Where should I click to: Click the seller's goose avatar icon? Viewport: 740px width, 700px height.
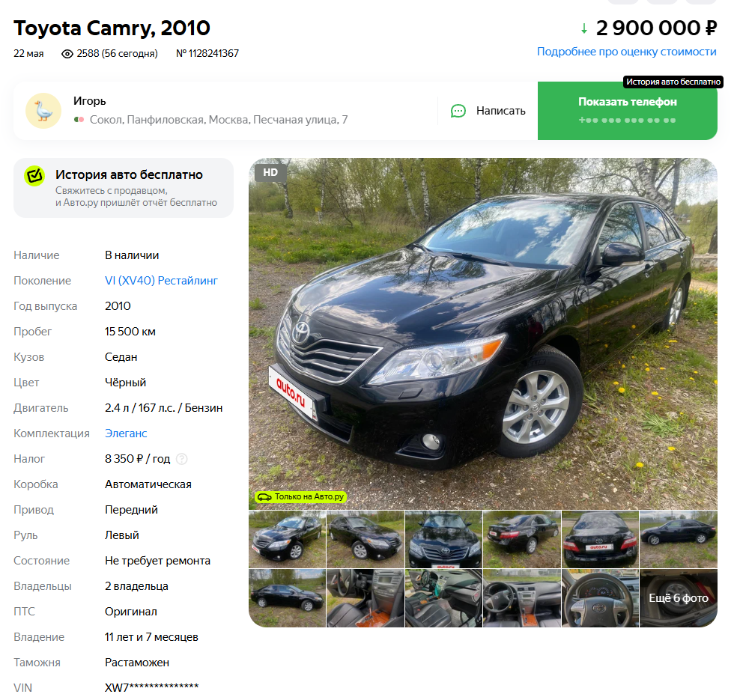tap(43, 111)
